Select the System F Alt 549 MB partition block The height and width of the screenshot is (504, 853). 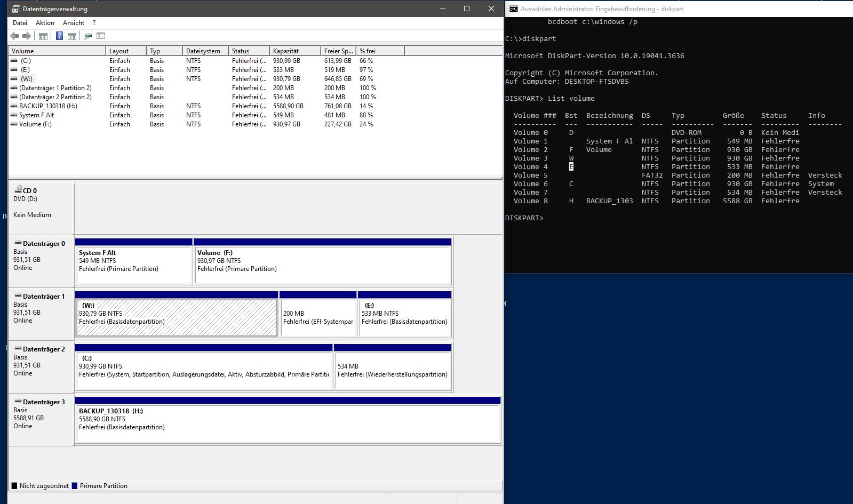coord(134,261)
